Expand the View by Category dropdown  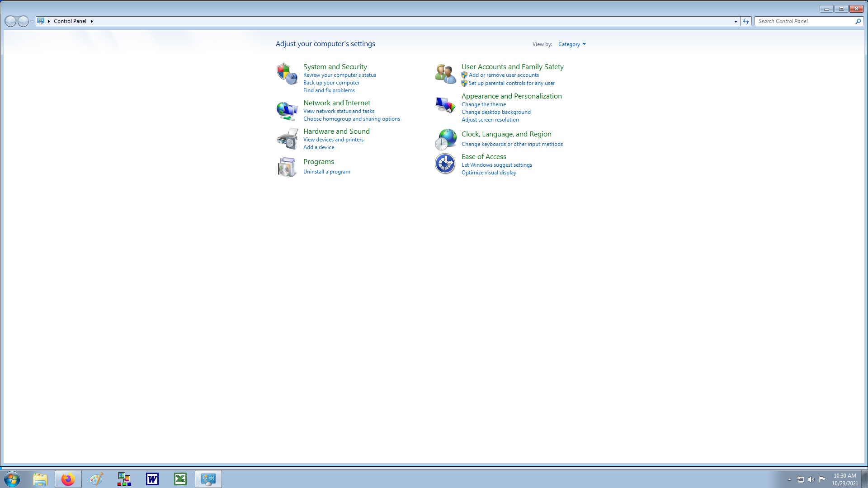coord(572,44)
